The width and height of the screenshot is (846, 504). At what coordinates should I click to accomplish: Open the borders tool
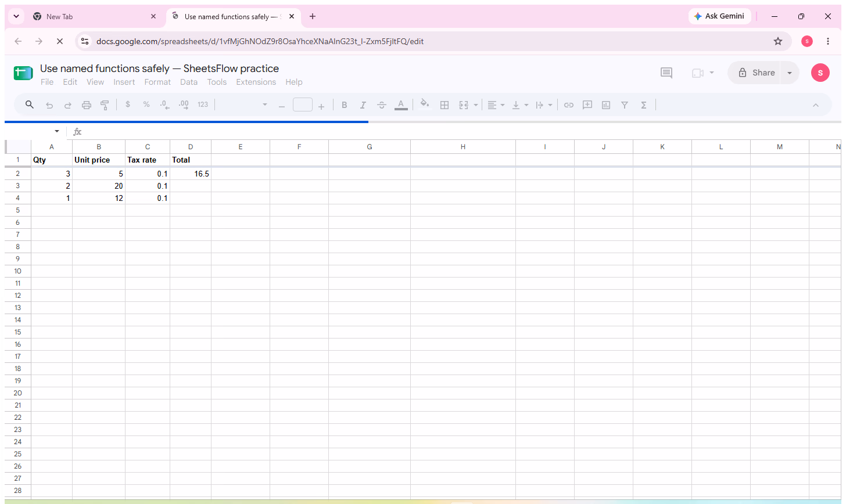(x=444, y=105)
